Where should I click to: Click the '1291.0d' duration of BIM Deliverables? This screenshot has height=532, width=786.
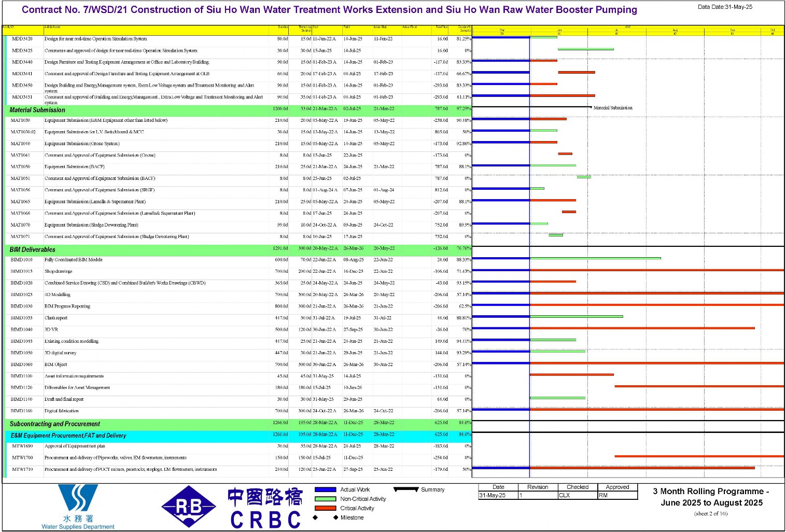(280, 248)
